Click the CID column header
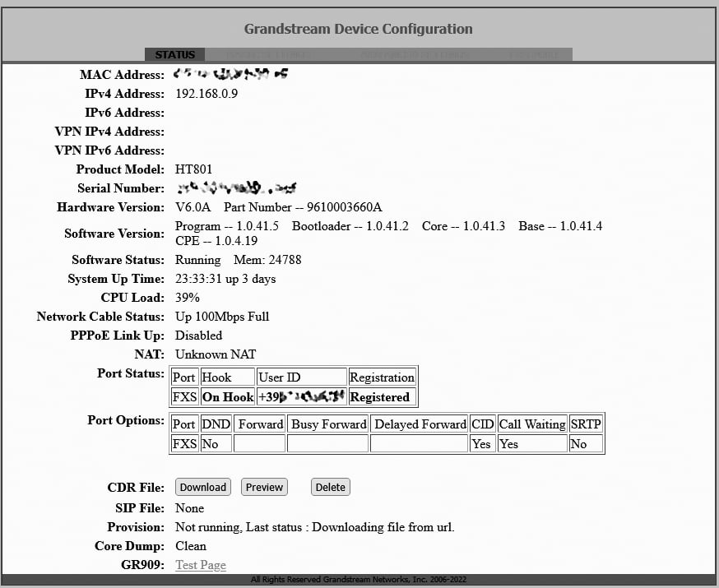Image resolution: width=719 pixels, height=588 pixels. (482, 424)
